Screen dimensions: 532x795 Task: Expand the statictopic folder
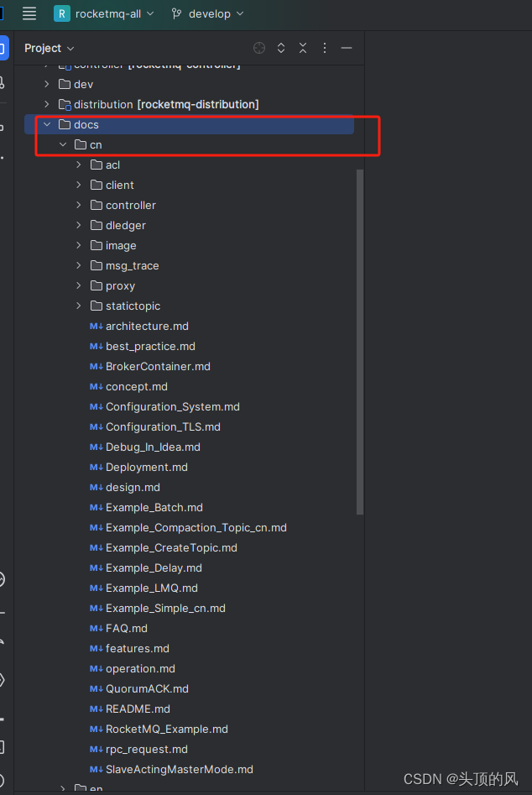coord(79,306)
